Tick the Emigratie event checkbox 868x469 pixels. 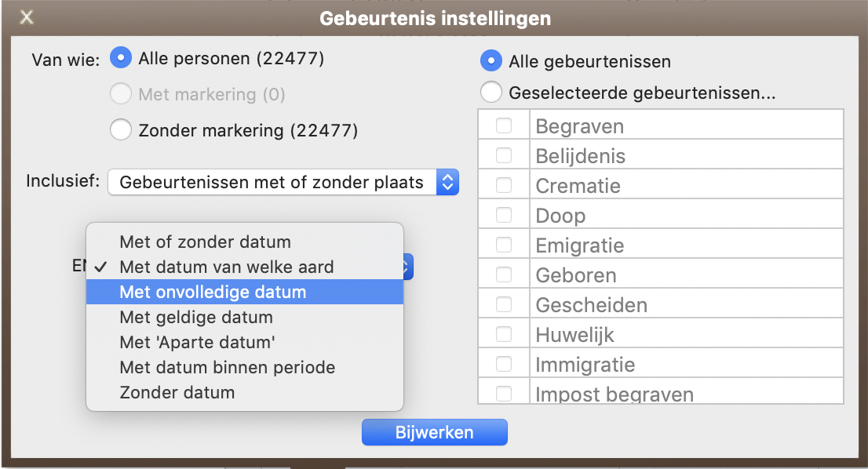pyautogui.click(x=504, y=245)
